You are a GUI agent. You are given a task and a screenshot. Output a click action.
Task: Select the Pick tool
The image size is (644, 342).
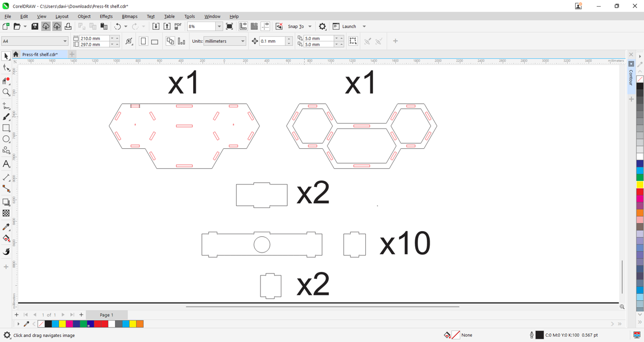(x=6, y=56)
